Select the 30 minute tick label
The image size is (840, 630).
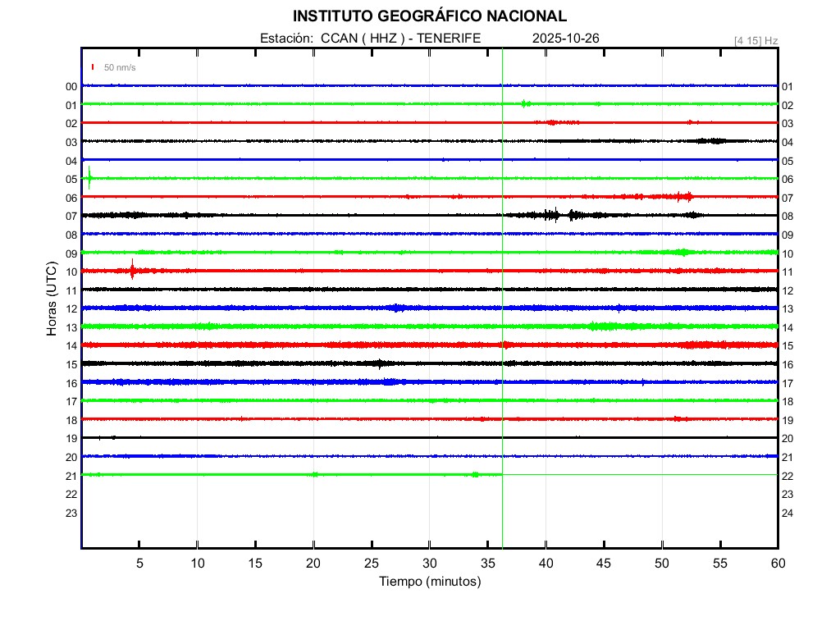[430, 563]
